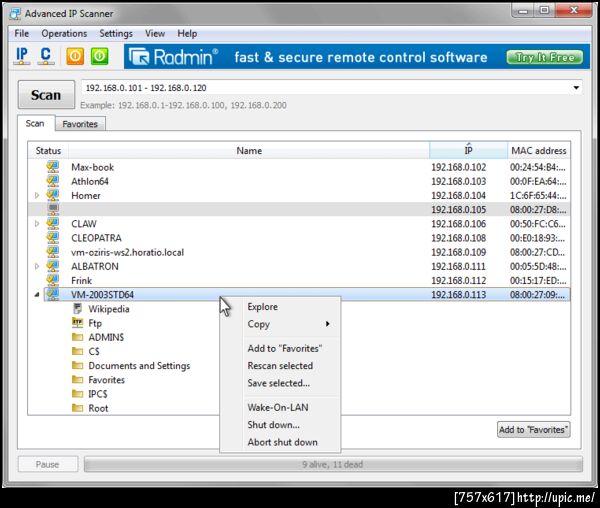Open the Copy submenu arrow
Viewport: 600px width, 508px height.
pos(328,324)
